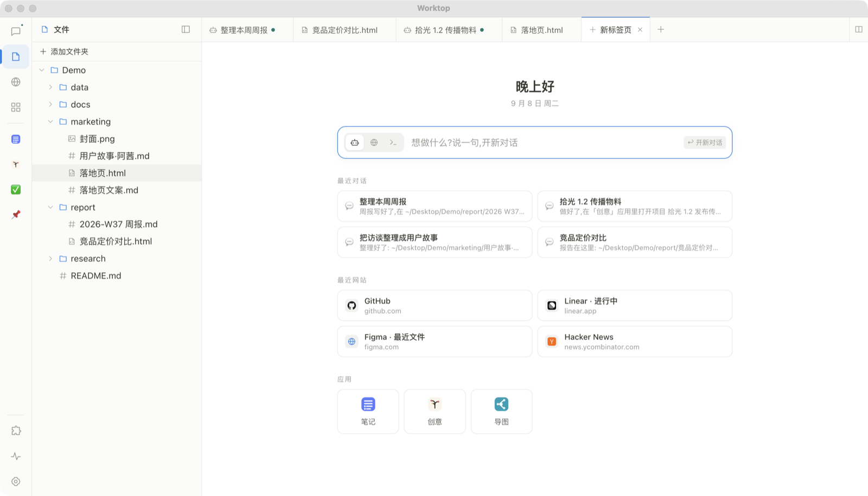The image size is (868, 496).
Task: Open the blue notes app sidebar icon
Action: (x=16, y=139)
